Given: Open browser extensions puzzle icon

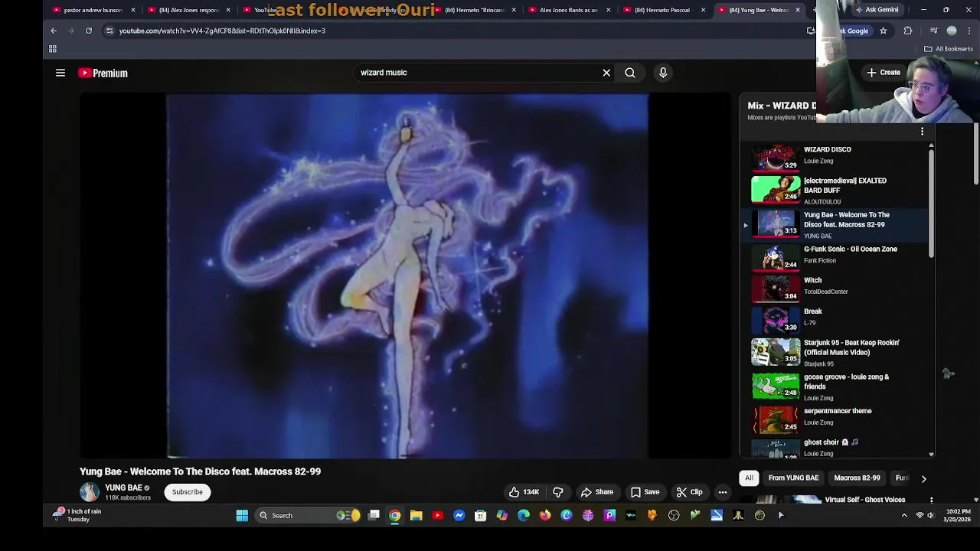Looking at the screenshot, I should pos(908,31).
